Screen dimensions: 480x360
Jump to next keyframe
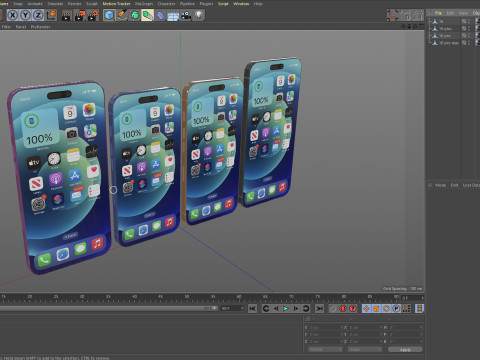click(306, 309)
